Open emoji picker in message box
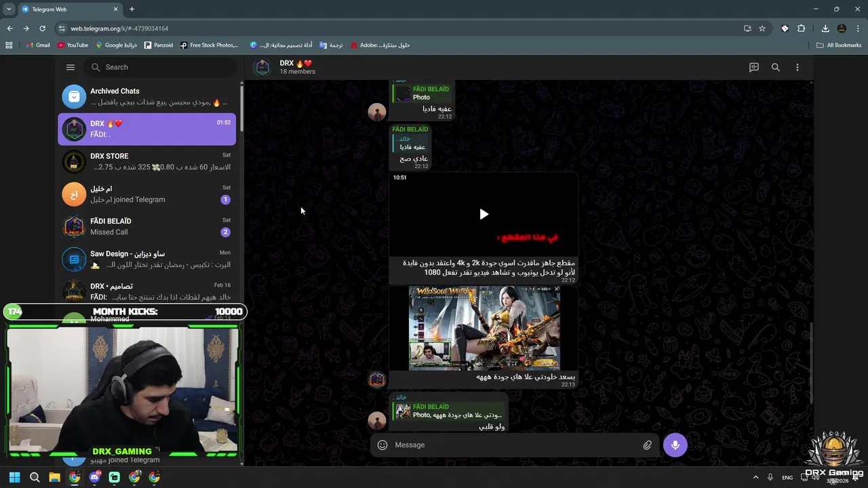The width and height of the screenshot is (868, 488). point(382,445)
